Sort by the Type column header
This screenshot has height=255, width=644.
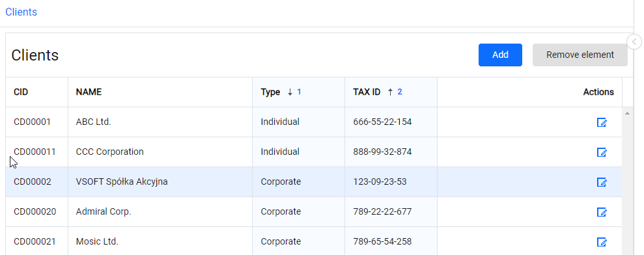tap(270, 92)
